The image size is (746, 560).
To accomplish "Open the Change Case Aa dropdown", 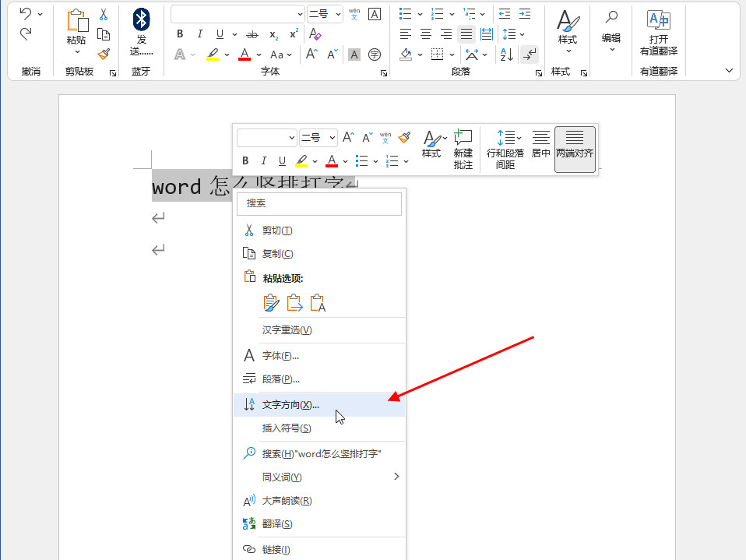I will point(280,55).
